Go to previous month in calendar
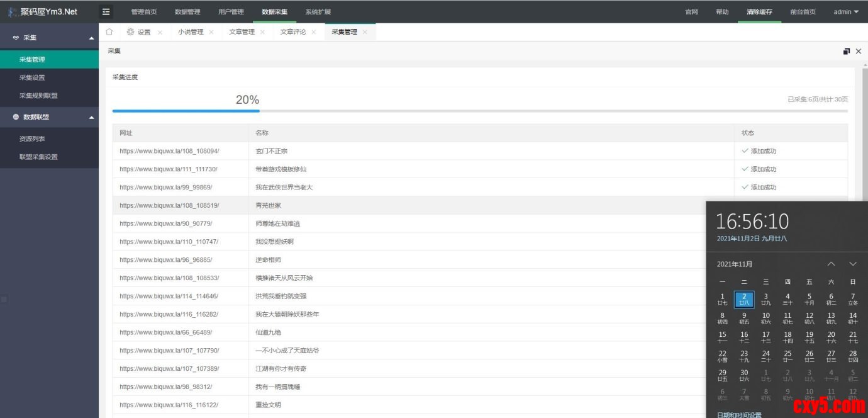Screen dimensions: 868x418 (x=831, y=264)
